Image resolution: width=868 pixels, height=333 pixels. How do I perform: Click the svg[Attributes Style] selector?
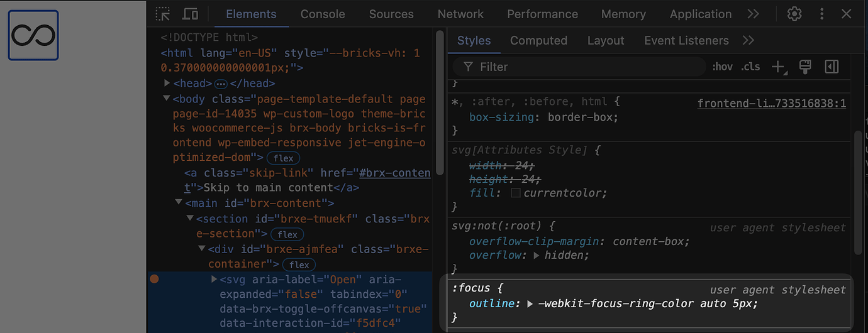[x=520, y=150]
